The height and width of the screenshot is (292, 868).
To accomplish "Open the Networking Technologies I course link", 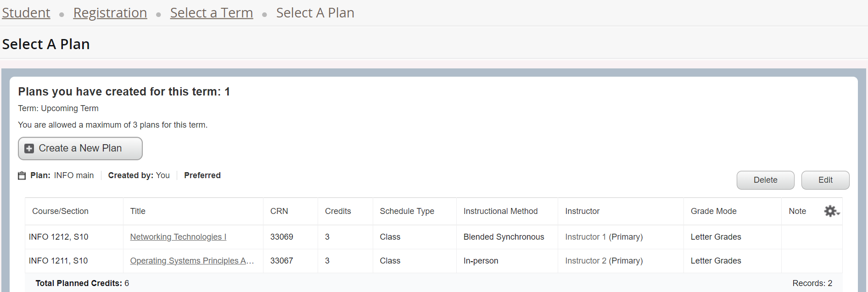I will [x=178, y=237].
